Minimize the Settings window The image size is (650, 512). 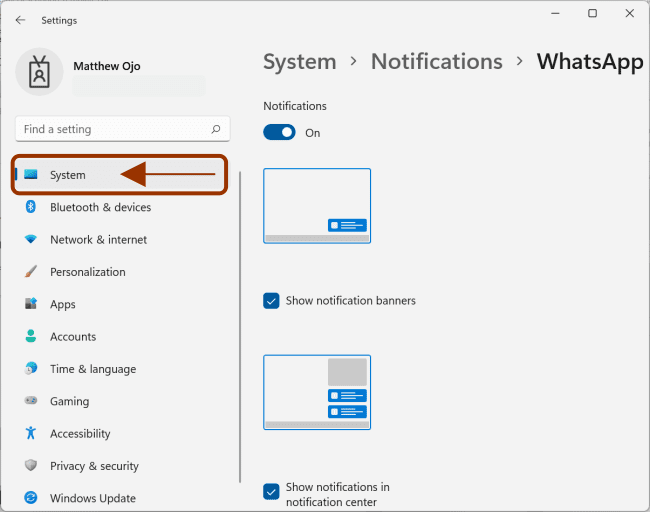(555, 13)
